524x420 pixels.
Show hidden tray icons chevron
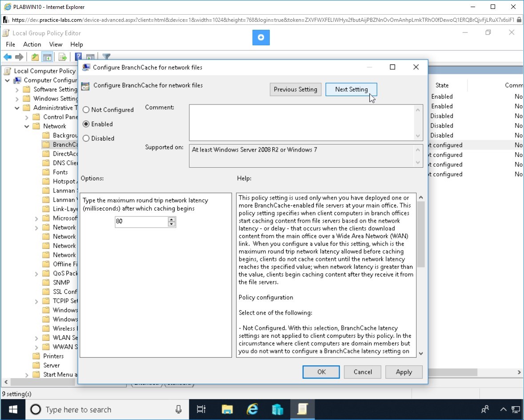tap(503, 409)
